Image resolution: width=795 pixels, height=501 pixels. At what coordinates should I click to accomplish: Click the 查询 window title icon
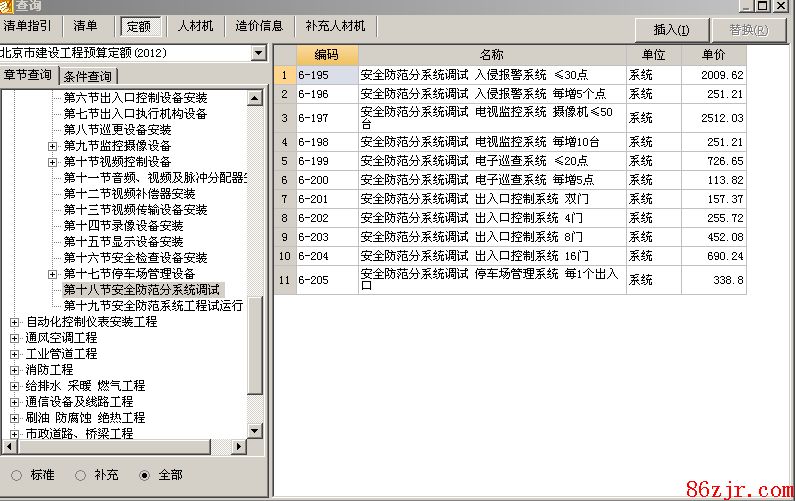coord(7,5)
